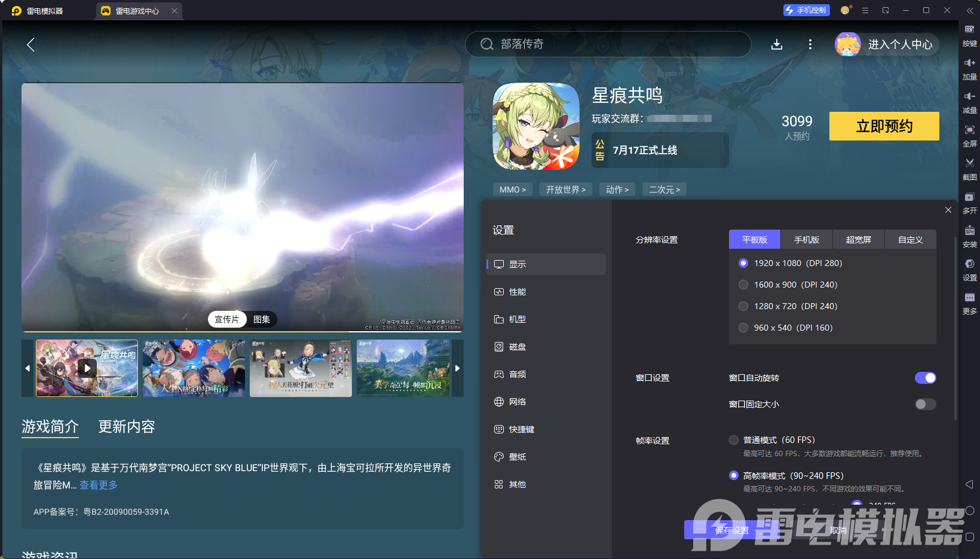
Task: Click the 立即预约 reserve button
Action: coord(884,126)
